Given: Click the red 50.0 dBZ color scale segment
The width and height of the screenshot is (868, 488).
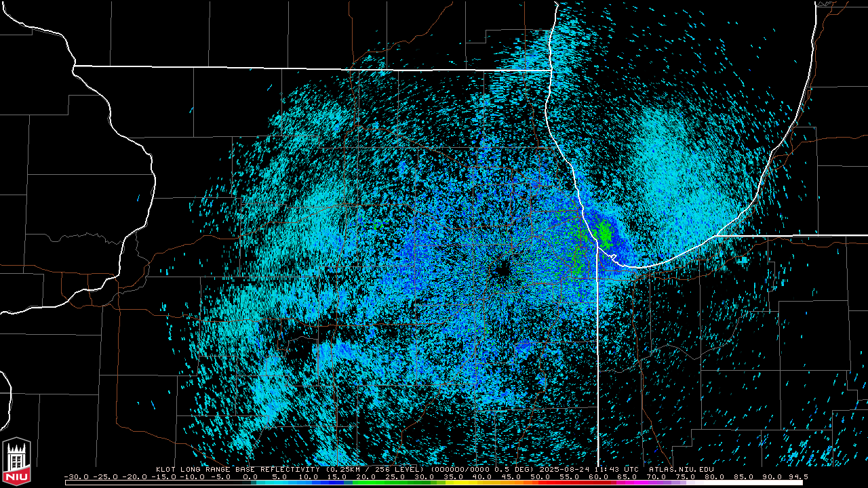Looking at the screenshot, I should point(540,482).
